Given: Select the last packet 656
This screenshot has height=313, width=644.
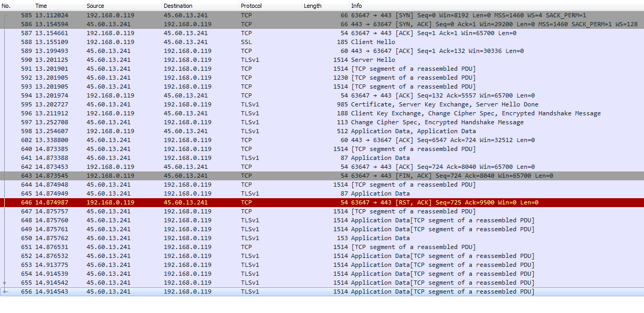Looking at the screenshot, I should (x=322, y=292).
